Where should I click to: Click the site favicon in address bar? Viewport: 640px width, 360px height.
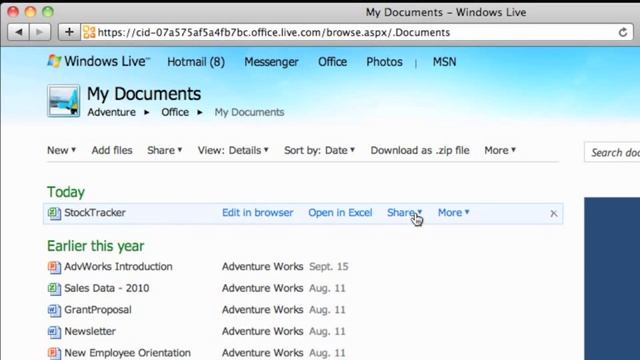tap(89, 32)
